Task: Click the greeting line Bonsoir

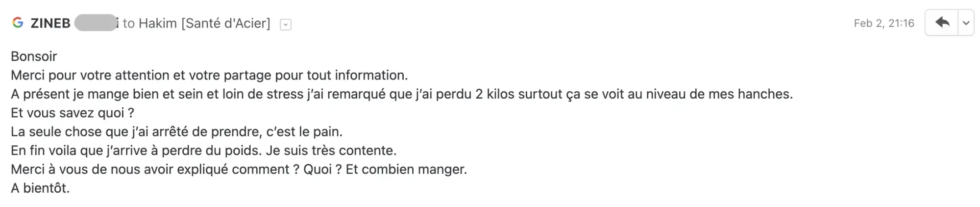Action: [x=34, y=56]
